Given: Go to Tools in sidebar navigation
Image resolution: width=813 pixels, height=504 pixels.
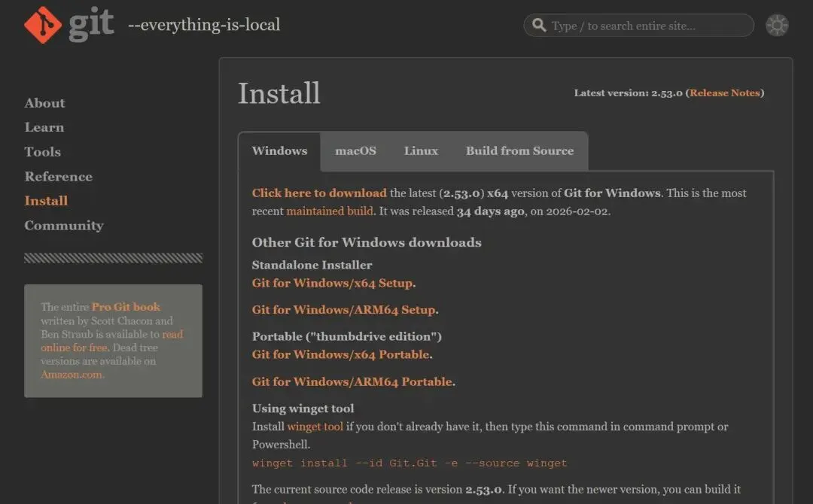Looking at the screenshot, I should point(42,152).
